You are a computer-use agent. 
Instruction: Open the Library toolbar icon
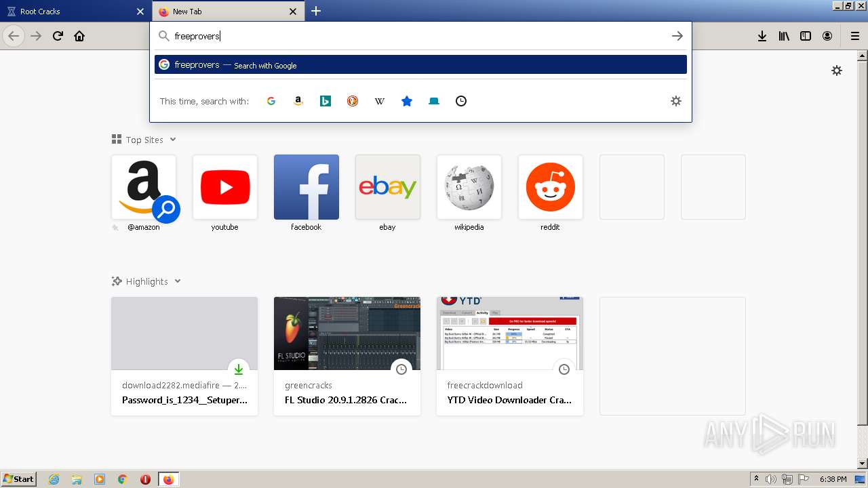pyautogui.click(x=784, y=36)
